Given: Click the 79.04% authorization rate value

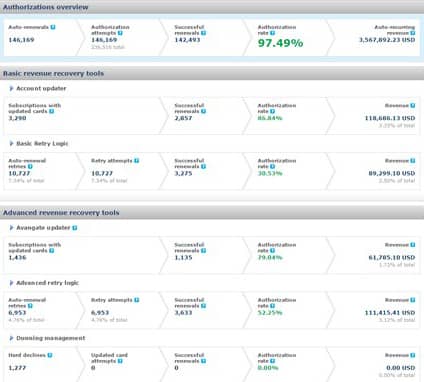Looking at the screenshot, I should coord(270,257).
